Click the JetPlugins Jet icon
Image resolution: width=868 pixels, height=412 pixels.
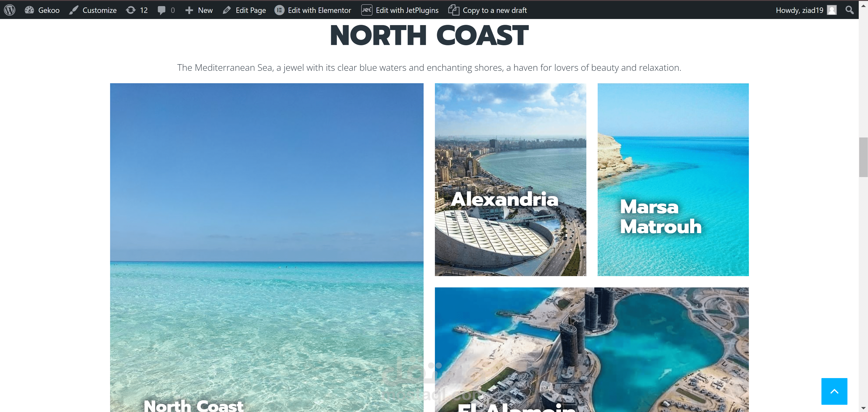(367, 10)
